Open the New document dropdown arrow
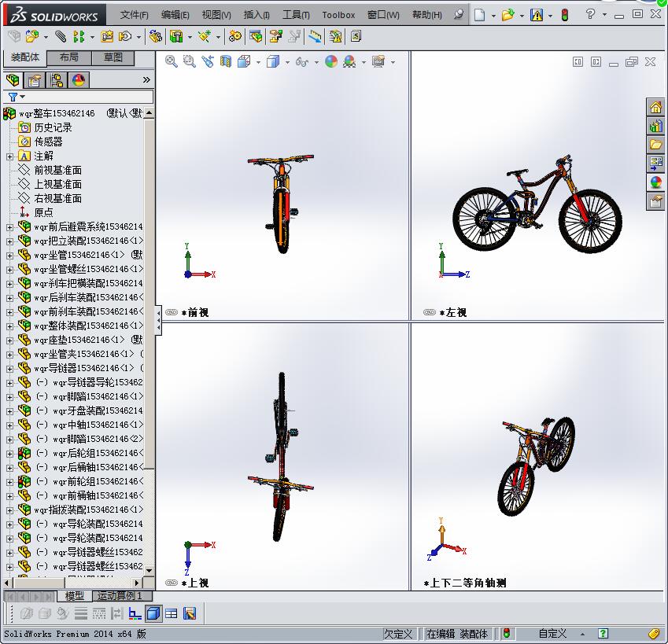This screenshot has width=668, height=644. pos(493,17)
